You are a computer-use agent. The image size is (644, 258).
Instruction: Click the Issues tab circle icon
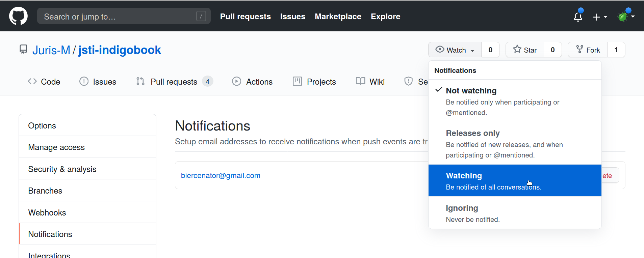coord(84,81)
